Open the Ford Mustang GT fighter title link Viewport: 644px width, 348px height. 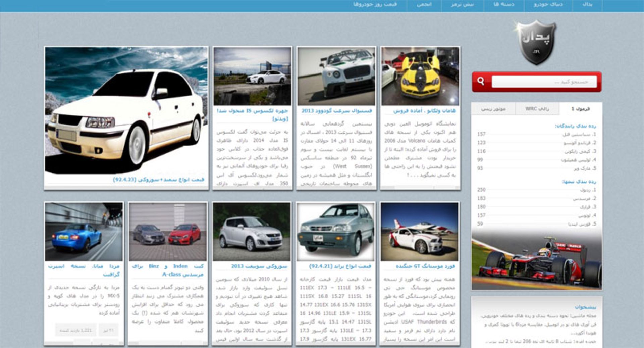[425, 266]
